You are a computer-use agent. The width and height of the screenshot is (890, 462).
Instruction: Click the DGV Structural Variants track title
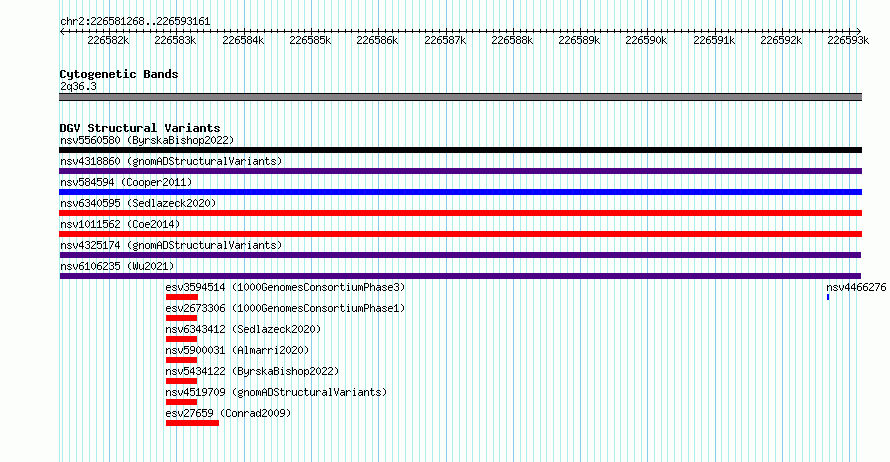140,128
